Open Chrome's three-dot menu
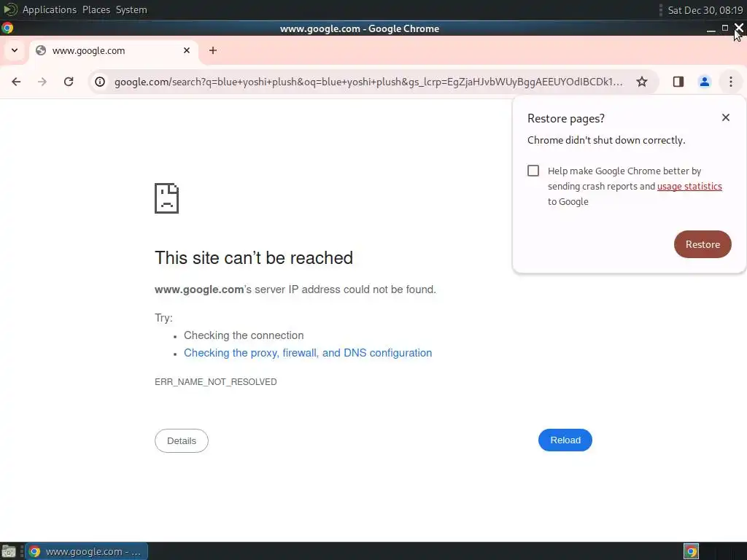This screenshot has width=747, height=560. click(731, 82)
